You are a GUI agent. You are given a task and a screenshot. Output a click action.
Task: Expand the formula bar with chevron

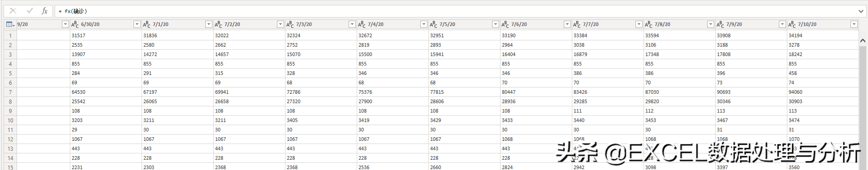[861, 11]
